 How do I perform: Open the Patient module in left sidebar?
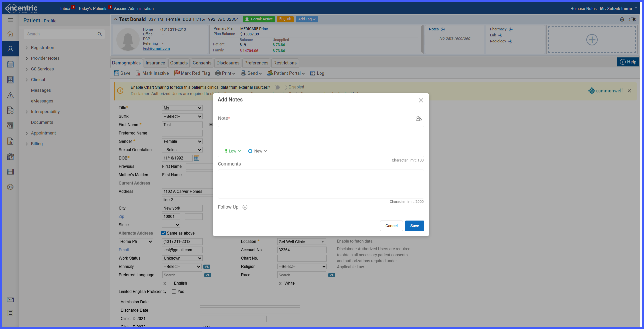tap(10, 49)
